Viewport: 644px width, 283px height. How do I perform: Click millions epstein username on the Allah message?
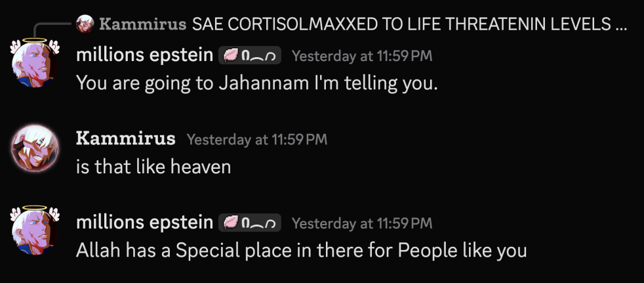pyautogui.click(x=144, y=223)
